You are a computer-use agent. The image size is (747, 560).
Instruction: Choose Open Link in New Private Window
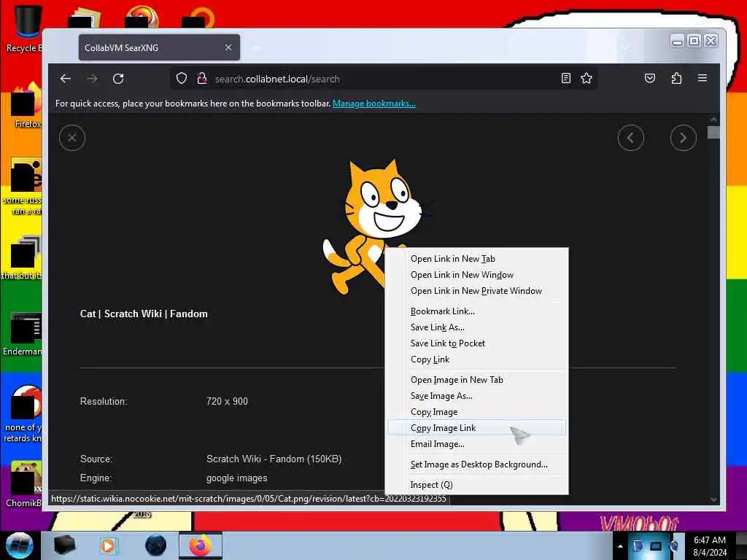(x=476, y=291)
